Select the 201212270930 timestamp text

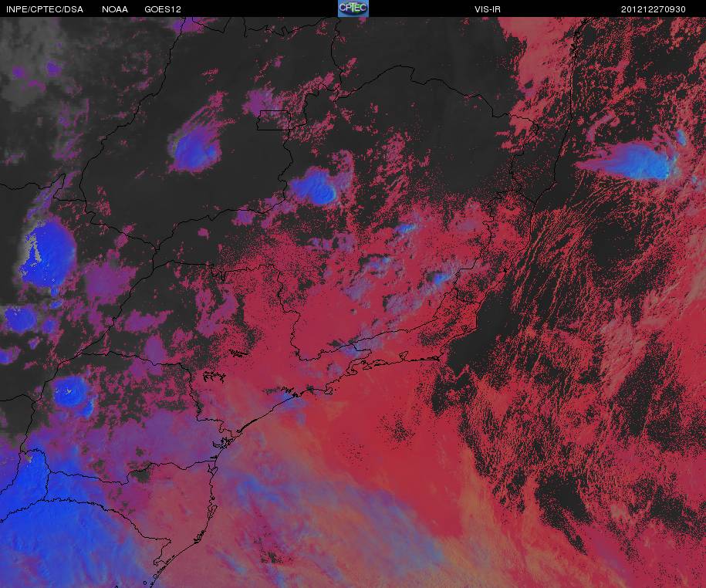click(654, 9)
